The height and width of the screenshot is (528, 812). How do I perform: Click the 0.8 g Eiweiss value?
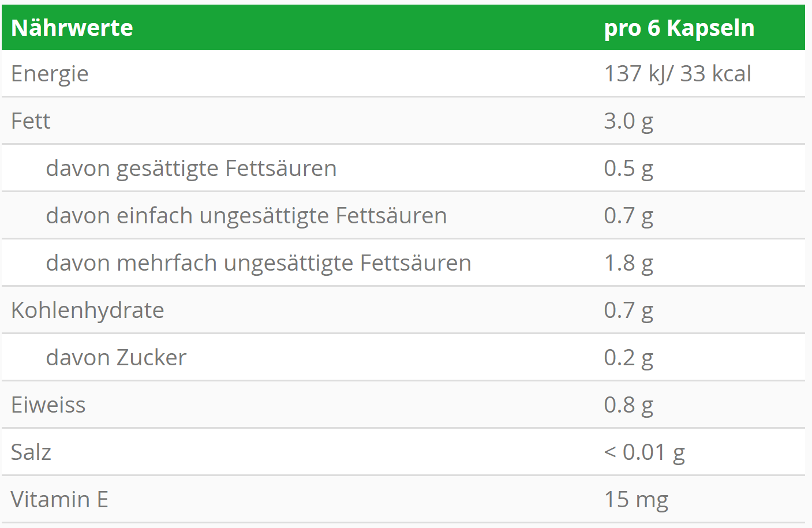pos(628,405)
